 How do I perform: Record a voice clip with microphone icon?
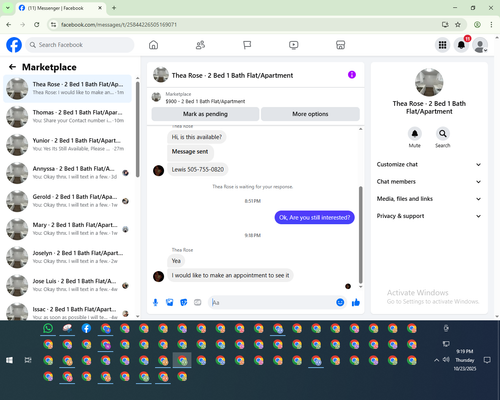155,302
